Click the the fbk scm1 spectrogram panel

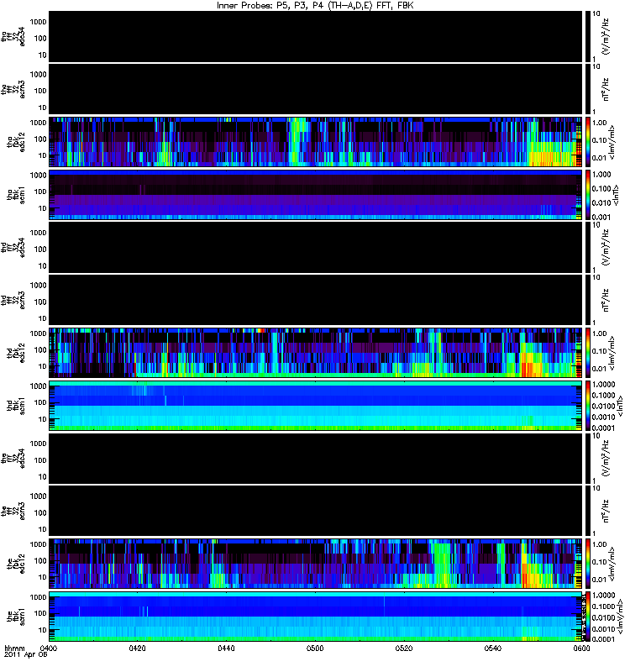[x=316, y=617]
